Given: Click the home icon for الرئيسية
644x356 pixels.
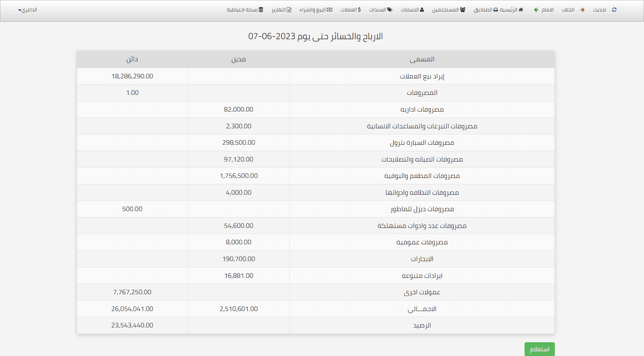Looking at the screenshot, I should pyautogui.click(x=521, y=10).
